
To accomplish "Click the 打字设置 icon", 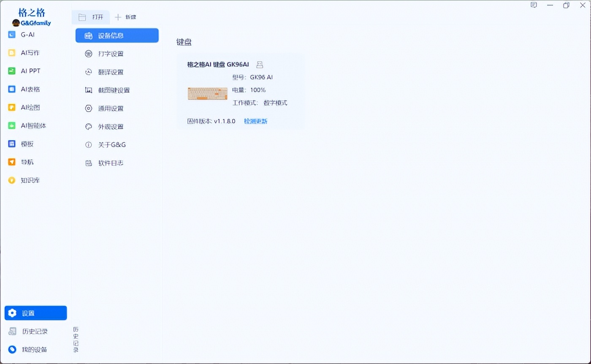I will pos(88,54).
